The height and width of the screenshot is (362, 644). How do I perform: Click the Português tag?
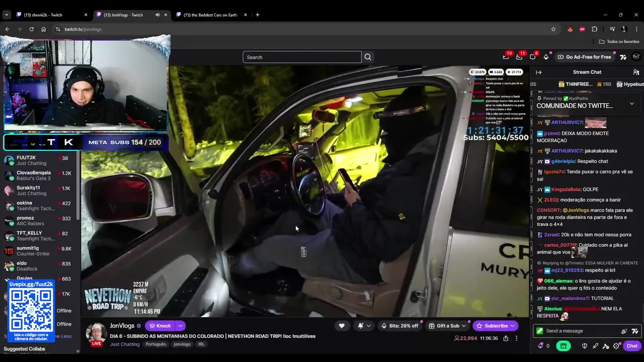click(156, 344)
